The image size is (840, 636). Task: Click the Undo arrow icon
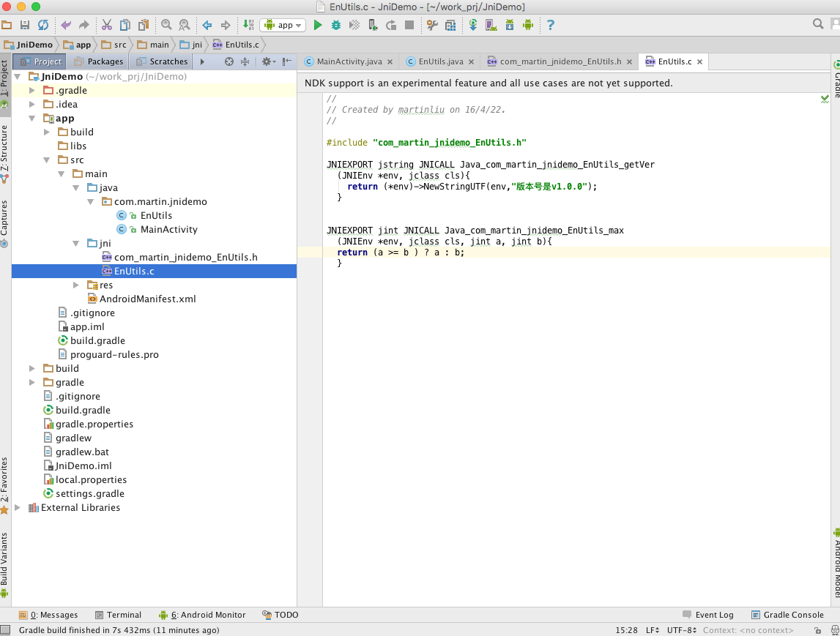pos(66,25)
